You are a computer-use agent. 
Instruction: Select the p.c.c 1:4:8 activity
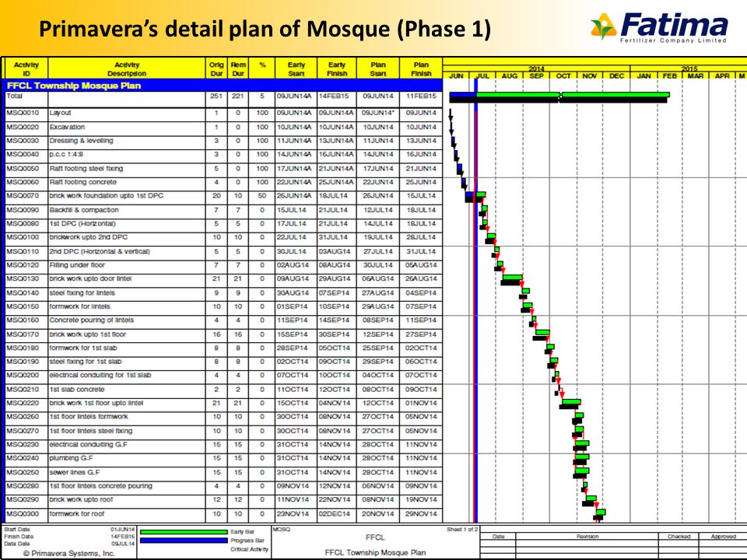223,155
